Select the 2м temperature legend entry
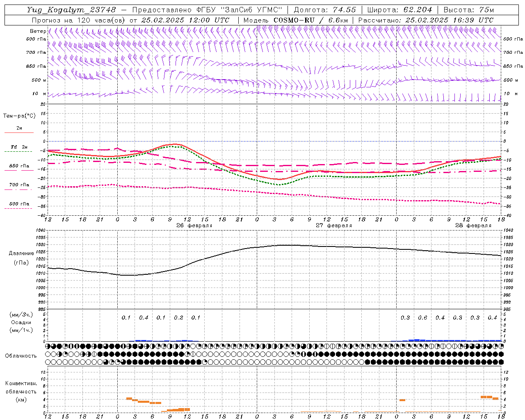 tap(19, 128)
